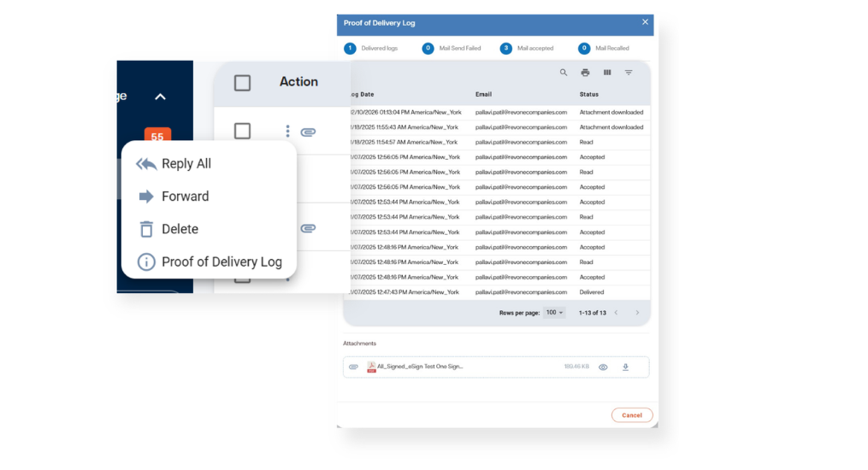Collapse the sidebar section with the up chevron
This screenshot has width=868, height=470.
[x=160, y=97]
